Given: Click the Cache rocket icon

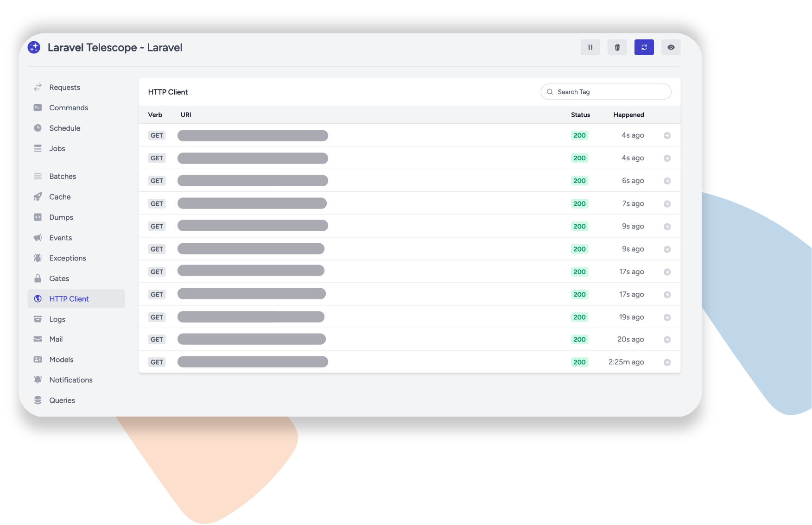Looking at the screenshot, I should click(x=38, y=196).
